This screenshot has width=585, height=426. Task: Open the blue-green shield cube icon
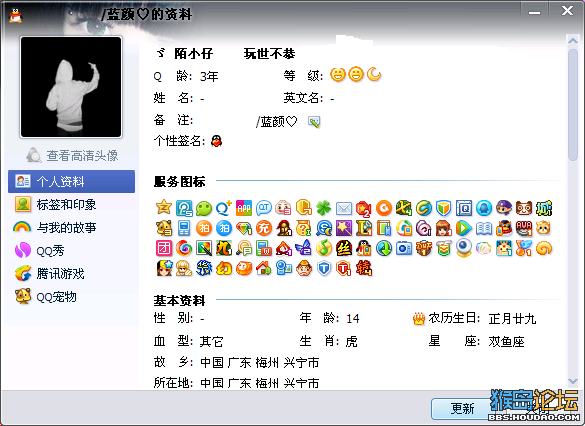point(443,208)
